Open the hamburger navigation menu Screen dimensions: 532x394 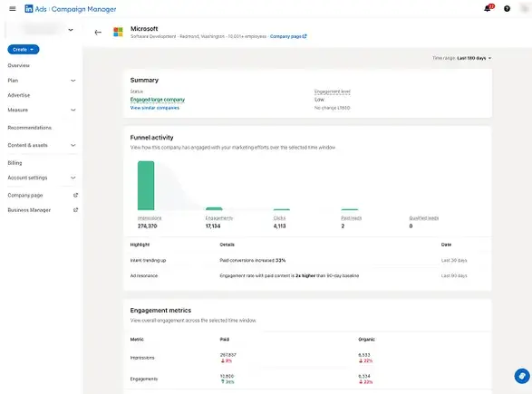pyautogui.click(x=13, y=9)
